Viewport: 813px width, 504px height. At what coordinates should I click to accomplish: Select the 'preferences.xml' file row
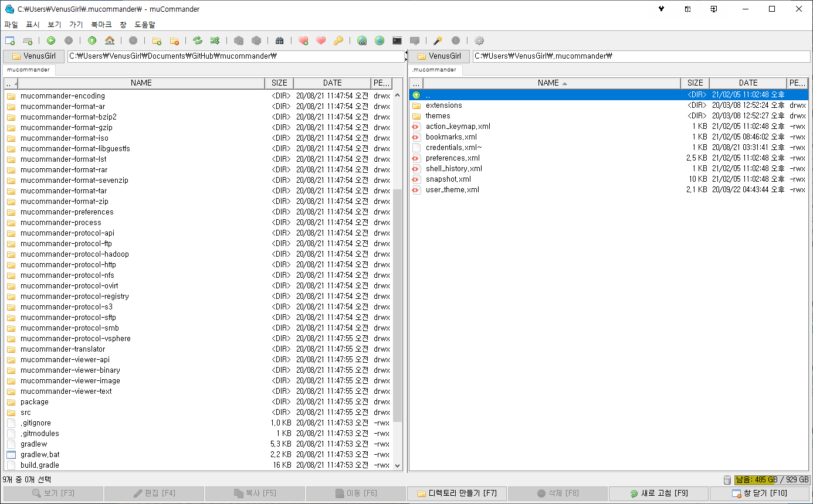click(609, 158)
